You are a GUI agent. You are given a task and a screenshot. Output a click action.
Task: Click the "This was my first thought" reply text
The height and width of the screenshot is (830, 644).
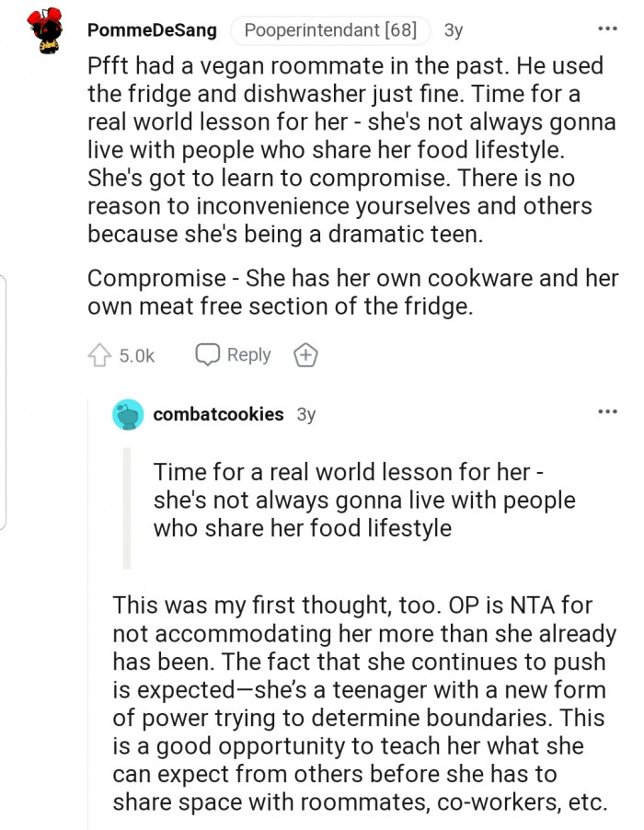point(363,702)
